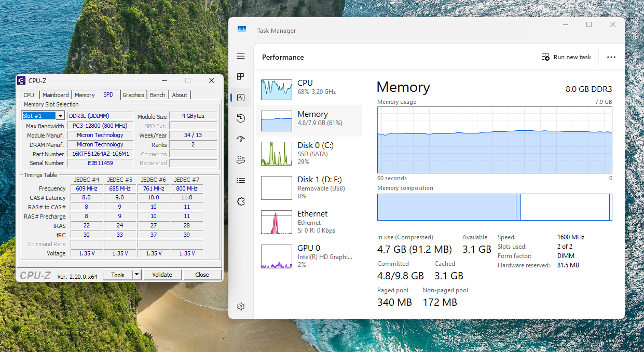
Task: Click CPU-Z app icon in title bar
Action: [x=21, y=80]
